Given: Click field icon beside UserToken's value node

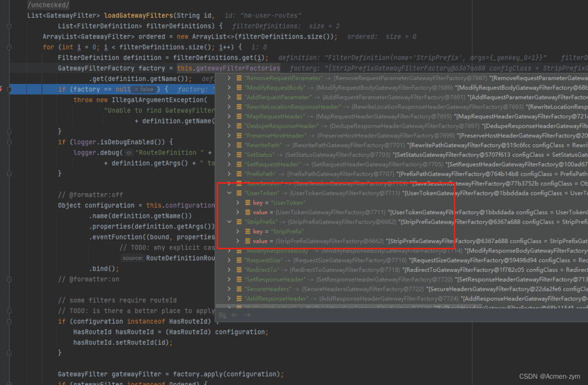Looking at the screenshot, I should (x=247, y=213).
